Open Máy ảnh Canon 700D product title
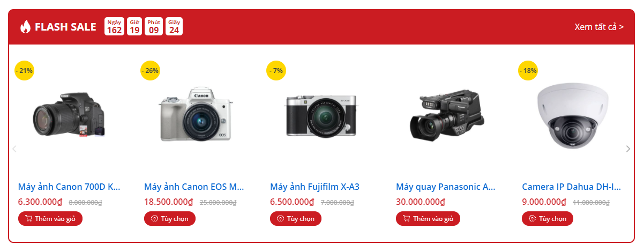The height and width of the screenshot is (251, 644). click(x=69, y=187)
